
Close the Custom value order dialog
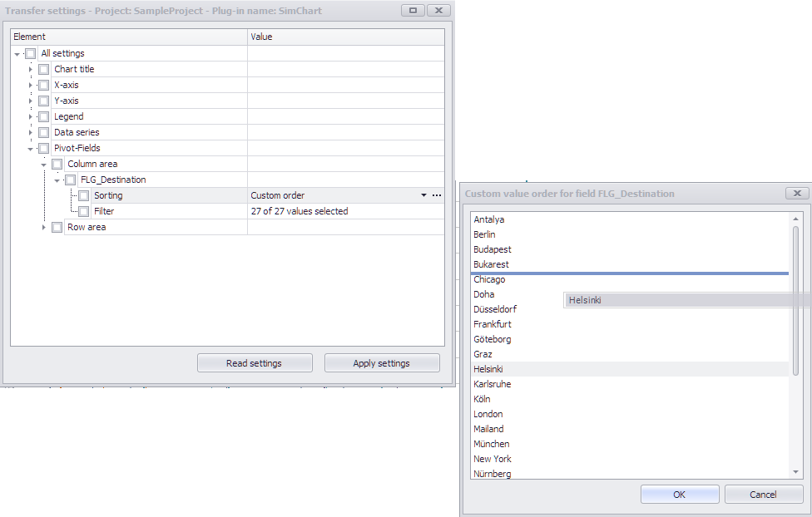click(798, 193)
